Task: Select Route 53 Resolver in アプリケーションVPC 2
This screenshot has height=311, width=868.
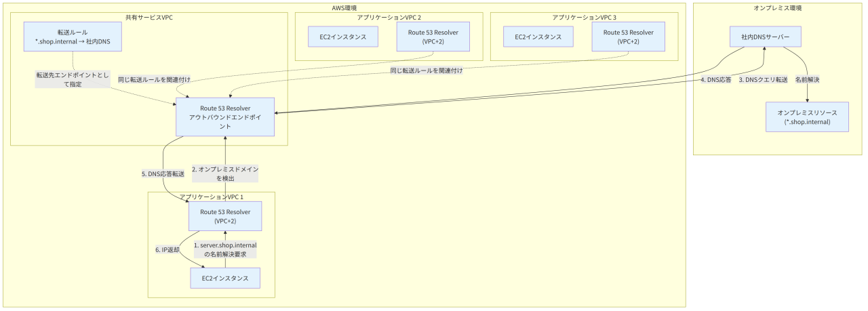Action: 433,37
